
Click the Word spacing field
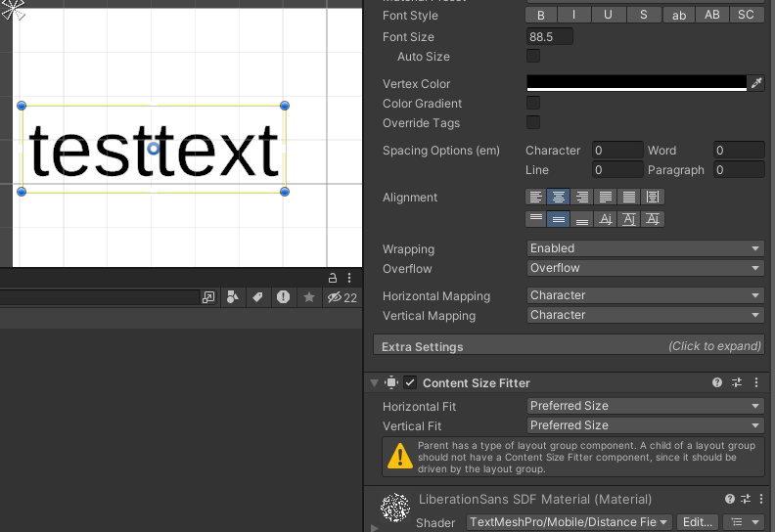739,151
